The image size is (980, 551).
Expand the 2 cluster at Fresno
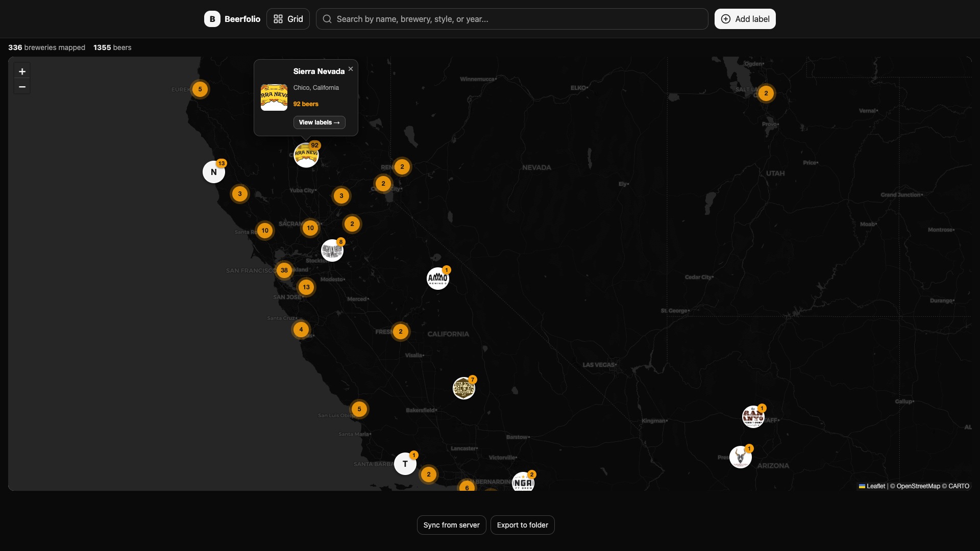[x=401, y=332]
